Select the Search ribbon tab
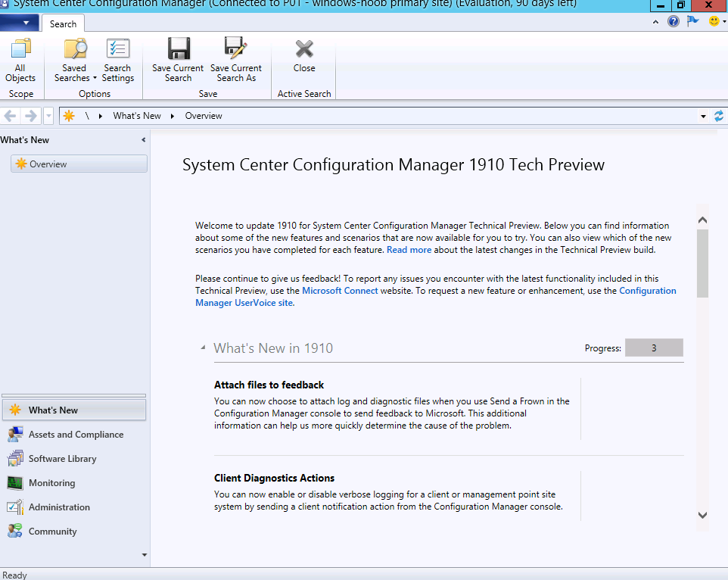Viewport: 728px width, 580px height. click(63, 23)
